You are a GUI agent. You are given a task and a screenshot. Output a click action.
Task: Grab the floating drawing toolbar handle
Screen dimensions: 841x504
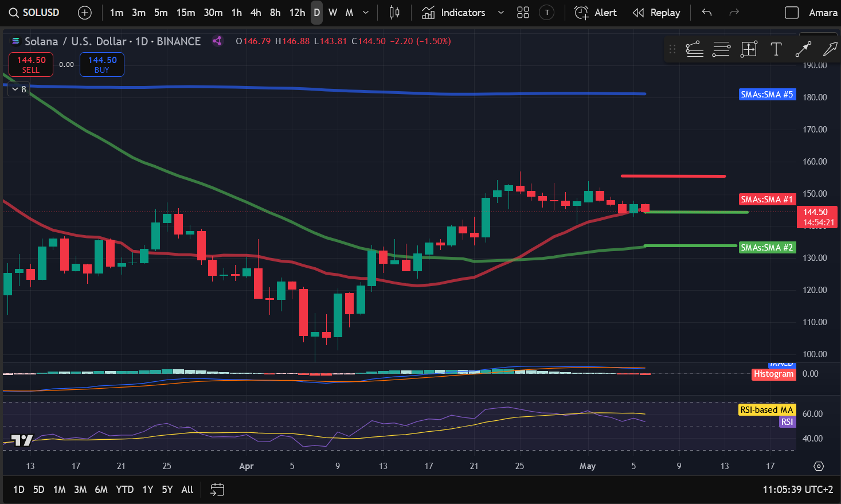(x=672, y=49)
